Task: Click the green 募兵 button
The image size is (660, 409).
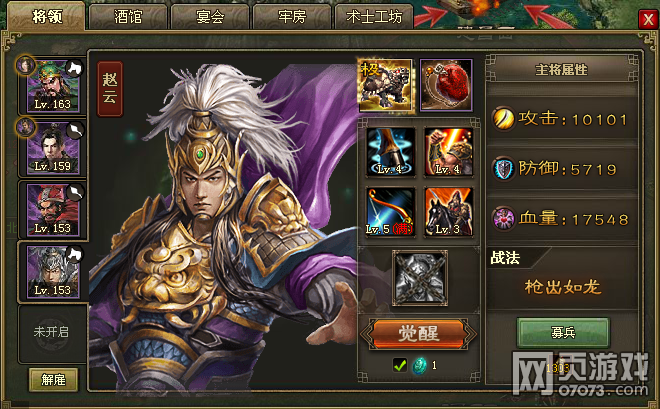Action: pos(563,333)
